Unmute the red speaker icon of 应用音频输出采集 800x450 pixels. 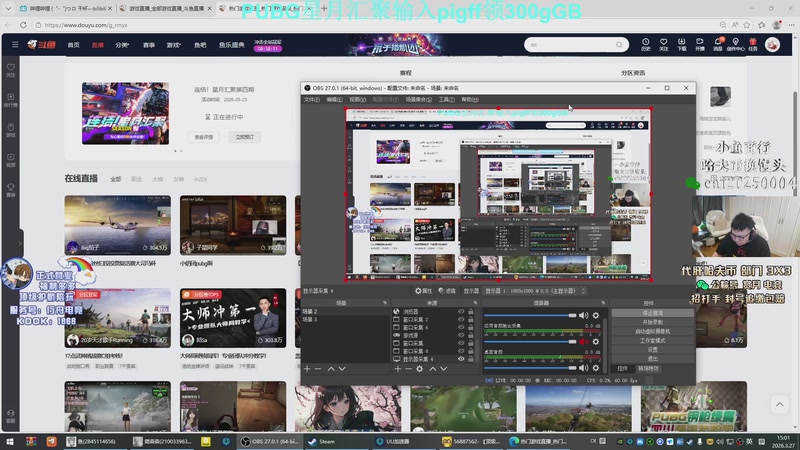tap(584, 341)
